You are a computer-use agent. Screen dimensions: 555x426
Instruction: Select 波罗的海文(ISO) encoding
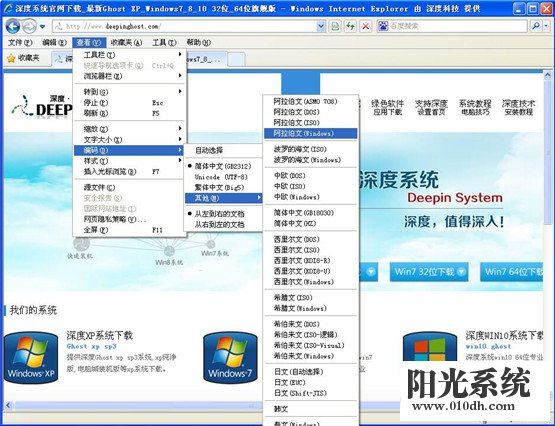point(311,149)
